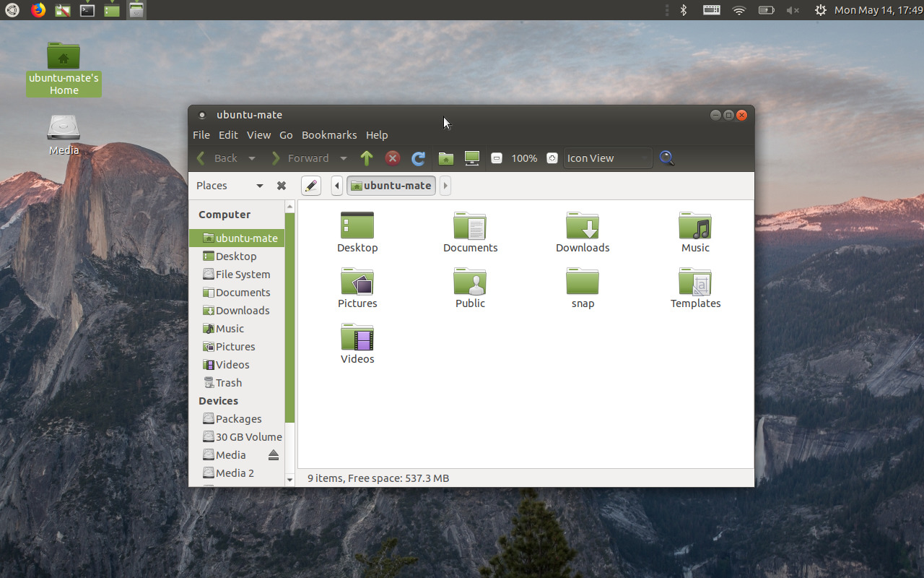Stop loading with the red stop icon
Screen dimensions: 924x578
tap(392, 158)
